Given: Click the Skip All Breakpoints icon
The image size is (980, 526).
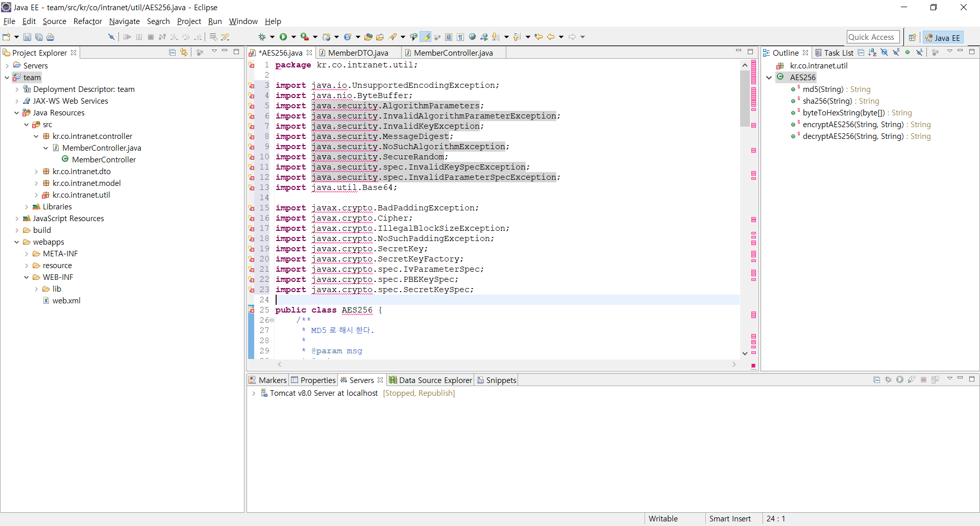Looking at the screenshot, I should point(111,36).
